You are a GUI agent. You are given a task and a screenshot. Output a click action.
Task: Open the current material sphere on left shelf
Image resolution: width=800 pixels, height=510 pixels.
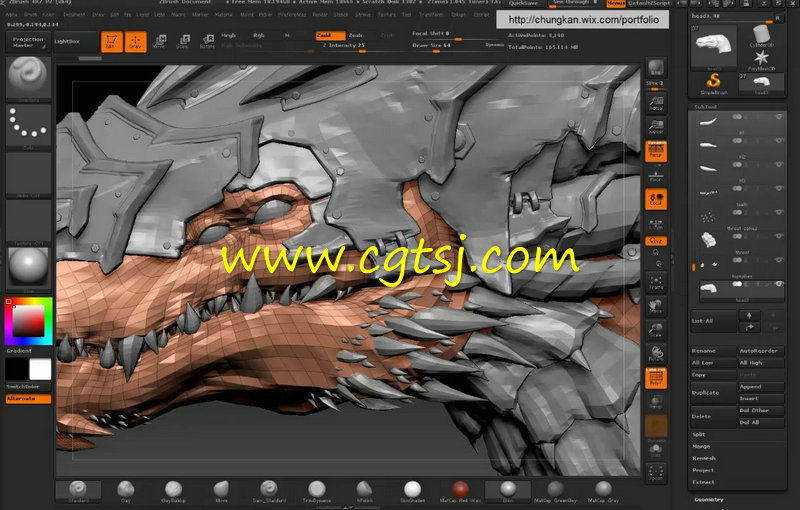(28, 269)
